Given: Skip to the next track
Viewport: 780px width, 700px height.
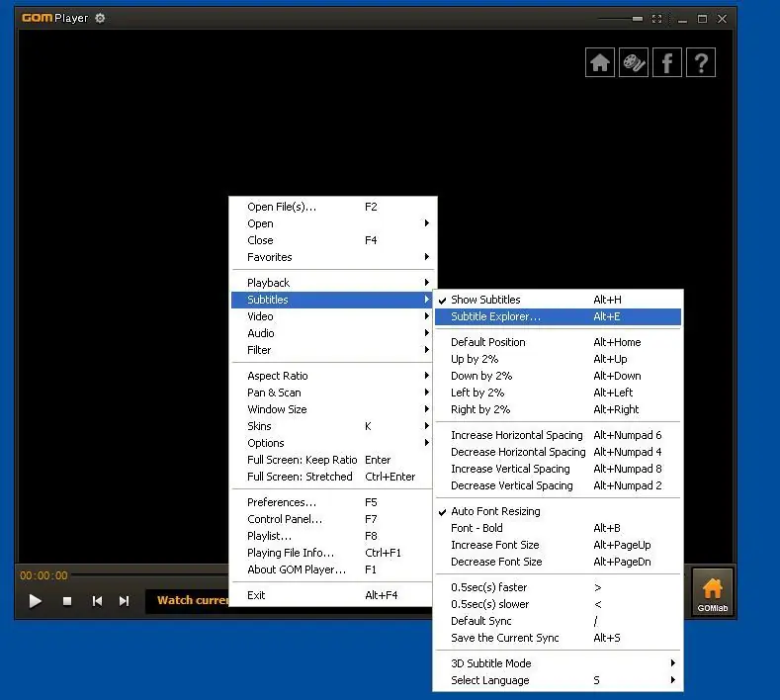Looking at the screenshot, I should click(x=124, y=600).
